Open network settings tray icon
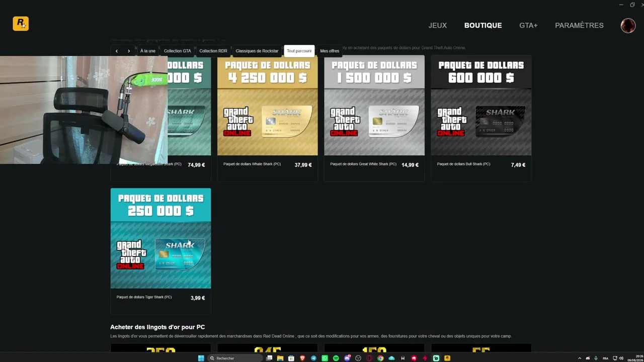 click(x=615, y=358)
